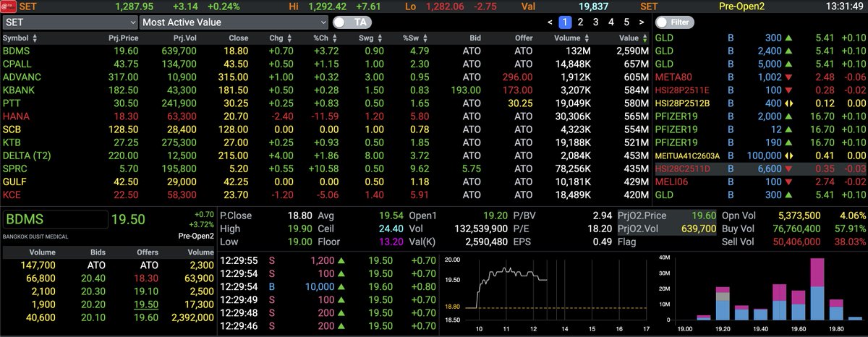868x337 pixels.
Task: Click the down arrow on MELI06 row
Action: (x=788, y=181)
